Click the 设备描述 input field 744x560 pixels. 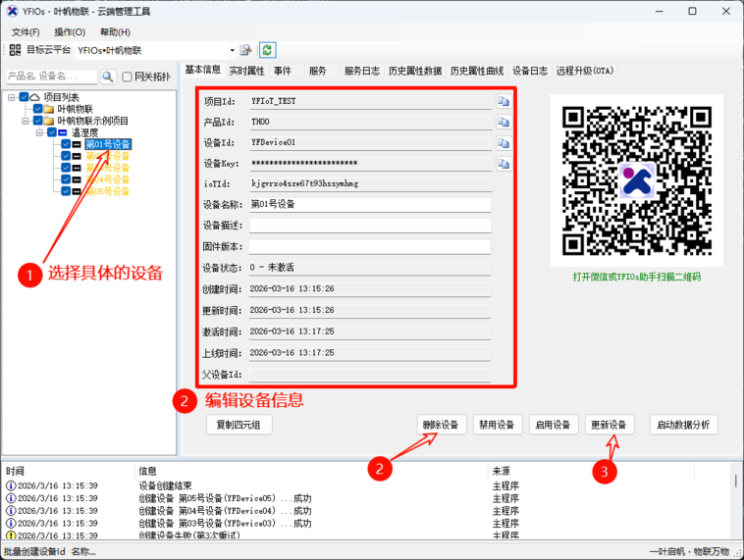tap(370, 226)
